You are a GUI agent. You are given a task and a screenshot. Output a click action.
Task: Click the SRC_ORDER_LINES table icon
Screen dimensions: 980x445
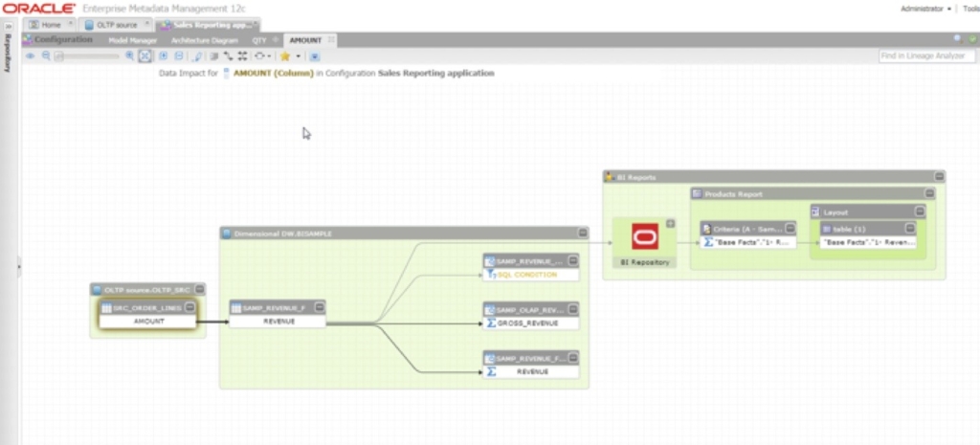click(106, 307)
